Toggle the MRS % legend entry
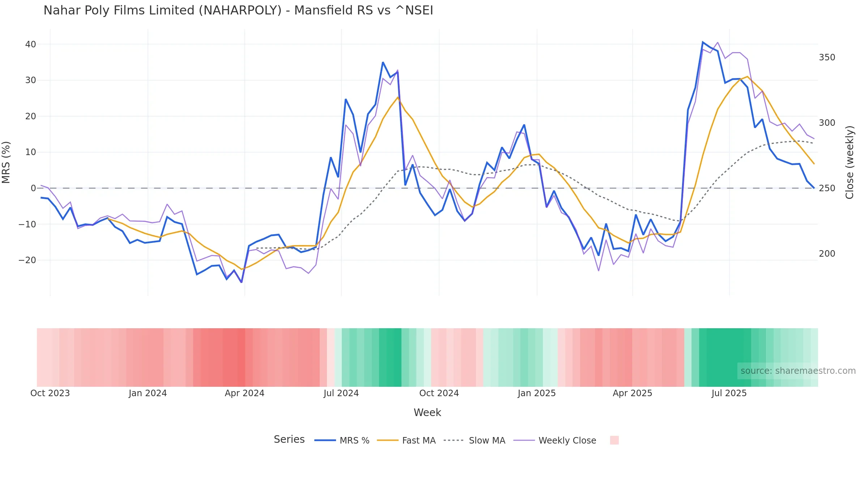The height and width of the screenshot is (488, 868). click(342, 440)
